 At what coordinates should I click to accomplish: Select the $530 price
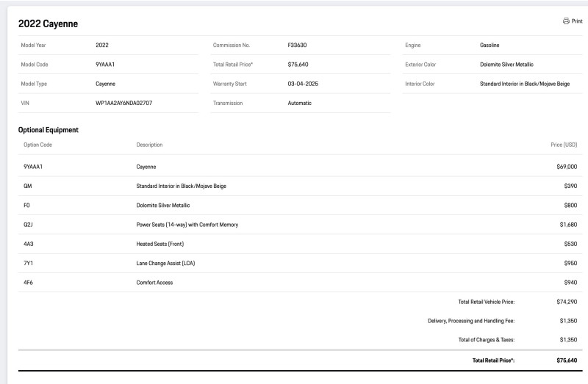pos(570,244)
